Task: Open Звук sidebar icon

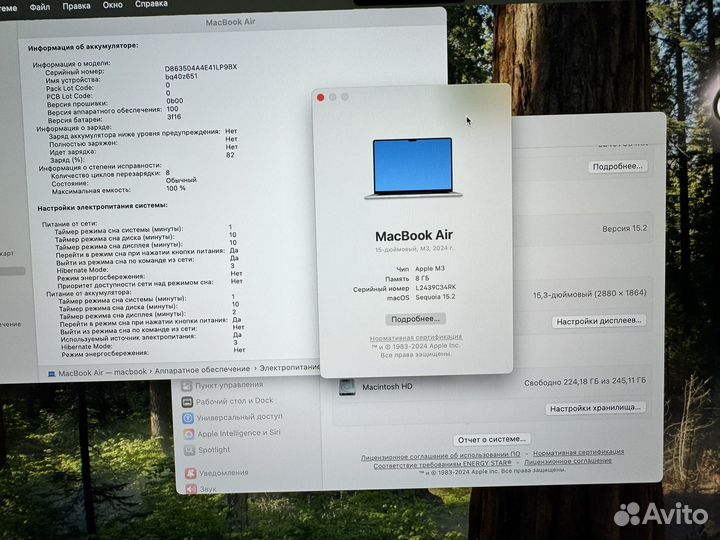Action: [x=191, y=489]
